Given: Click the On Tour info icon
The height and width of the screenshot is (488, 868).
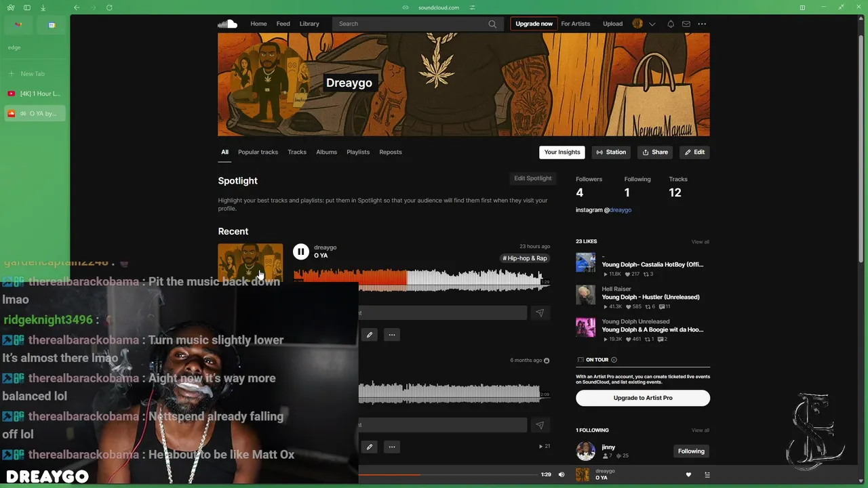Looking at the screenshot, I should click(614, 360).
